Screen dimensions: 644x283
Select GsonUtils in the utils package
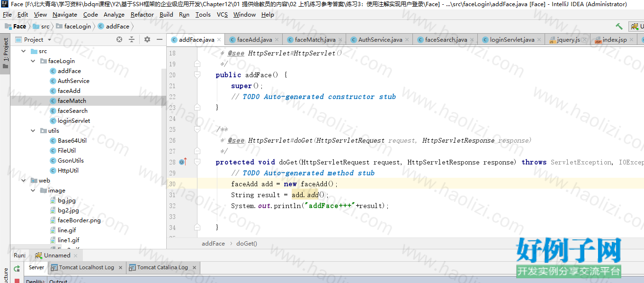(x=71, y=161)
